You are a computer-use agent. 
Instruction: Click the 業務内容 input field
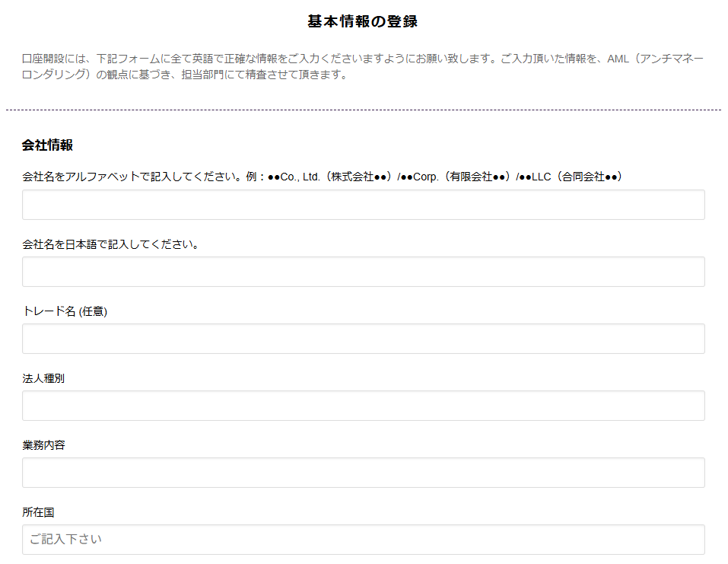(363, 473)
